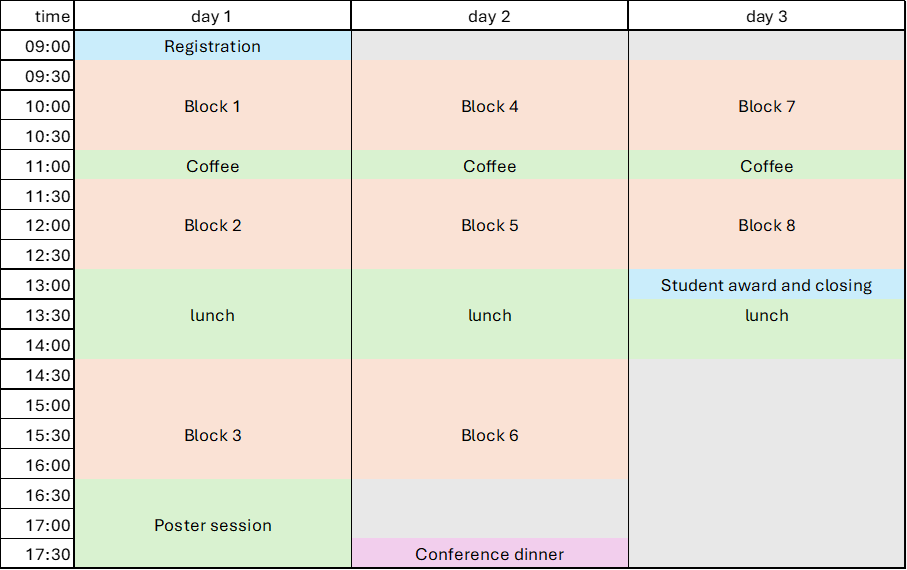Select the lunch cell below Block 2

[213, 315]
